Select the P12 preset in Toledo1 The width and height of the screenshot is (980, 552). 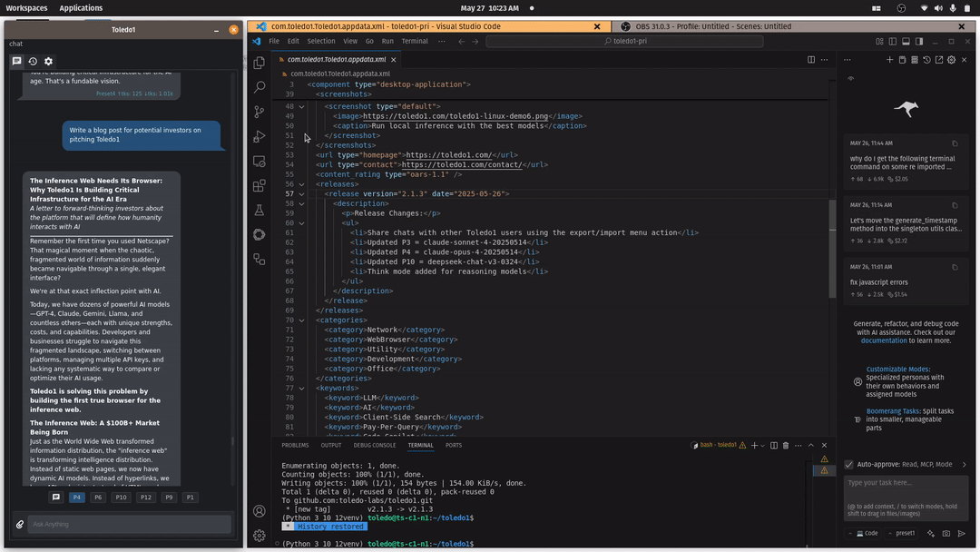pos(145,498)
